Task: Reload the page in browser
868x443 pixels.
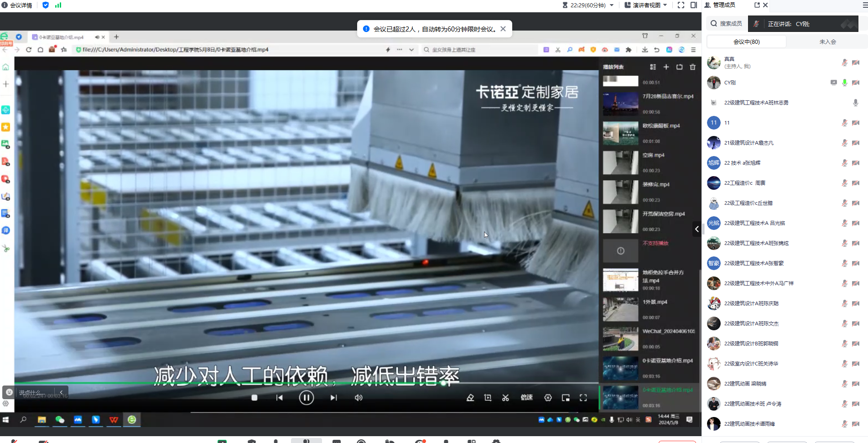Action: (x=29, y=50)
